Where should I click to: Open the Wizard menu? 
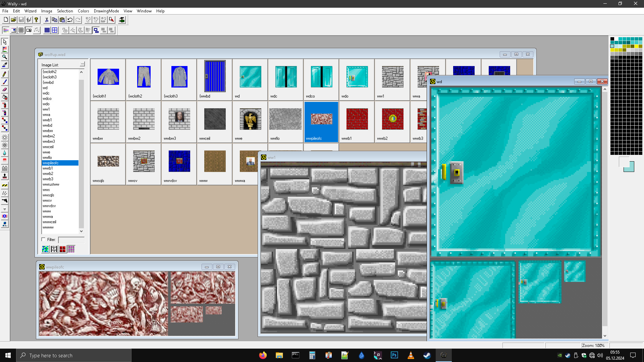click(x=30, y=11)
